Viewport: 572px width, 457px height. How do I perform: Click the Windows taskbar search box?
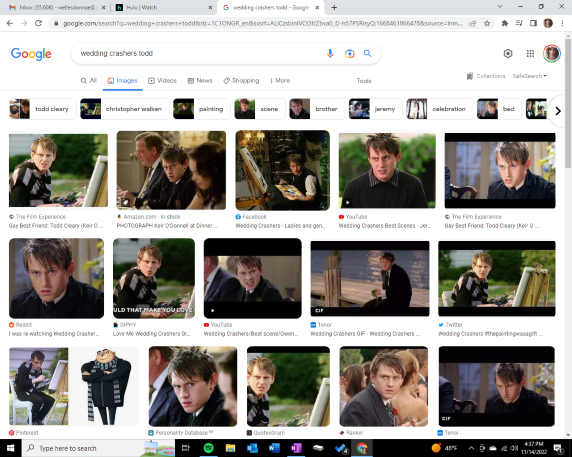[x=98, y=448]
